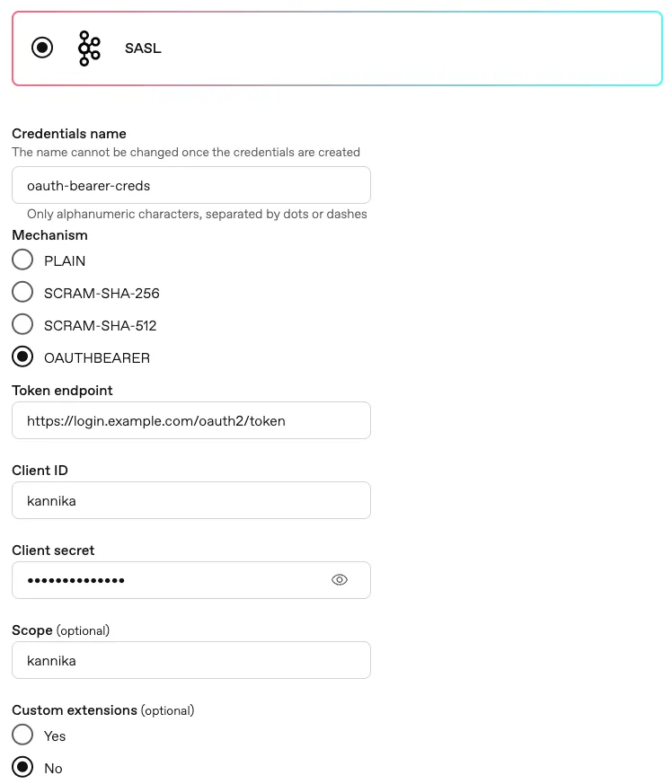Click the Client ID field

click(x=190, y=500)
